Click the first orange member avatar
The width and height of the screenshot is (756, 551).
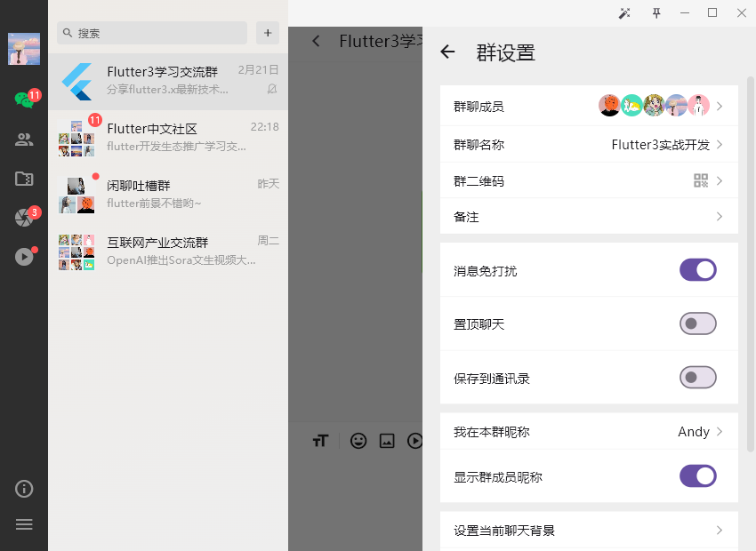(x=609, y=105)
